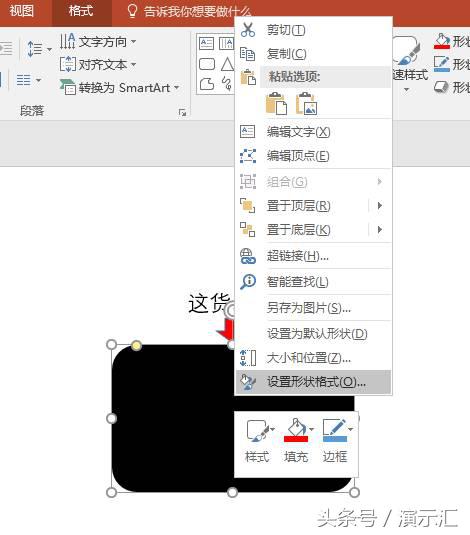Expand the Align Text (对齐文本) dropdown

point(133,64)
